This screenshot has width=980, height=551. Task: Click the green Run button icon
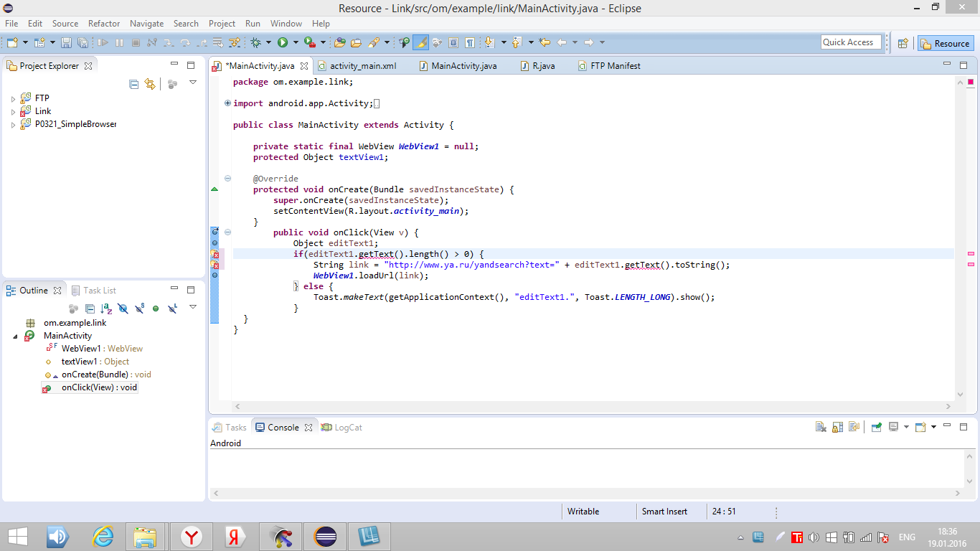pyautogui.click(x=283, y=43)
